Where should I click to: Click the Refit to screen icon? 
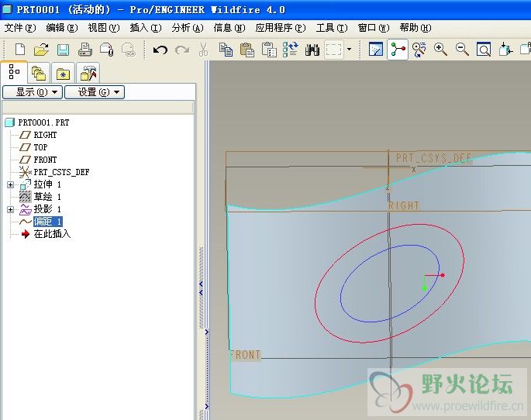tap(484, 50)
